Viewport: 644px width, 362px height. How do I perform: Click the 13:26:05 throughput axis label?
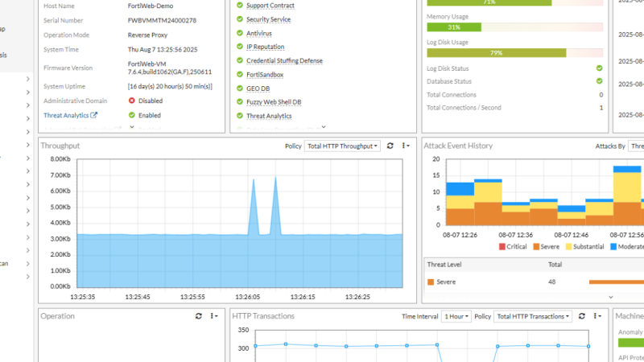pos(248,297)
